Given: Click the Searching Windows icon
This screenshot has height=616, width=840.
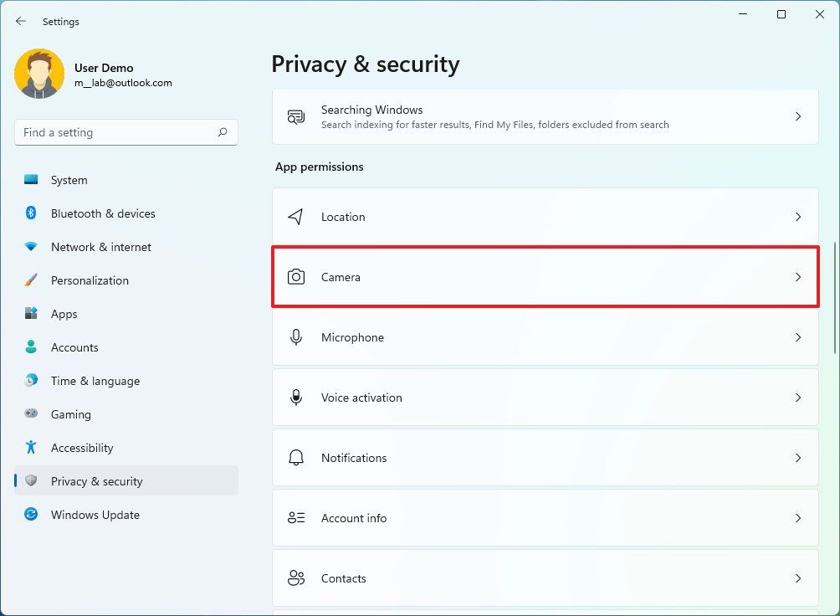Looking at the screenshot, I should pos(295,116).
